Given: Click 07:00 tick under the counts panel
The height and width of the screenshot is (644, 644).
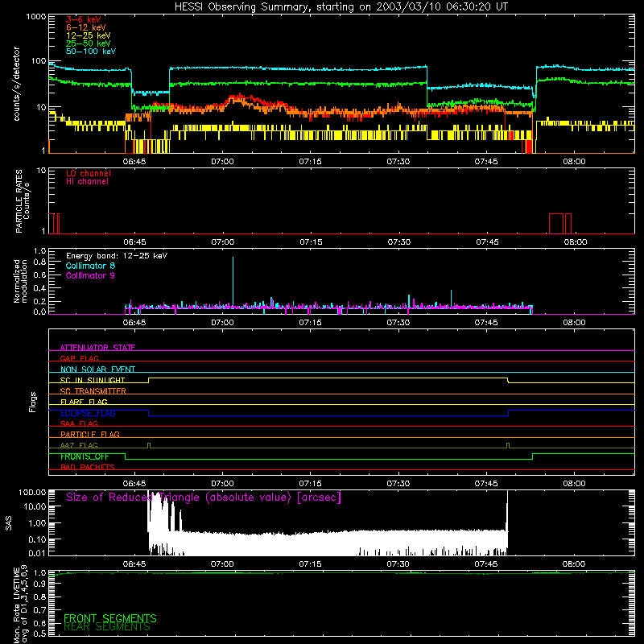Looking at the screenshot, I should (x=222, y=162).
